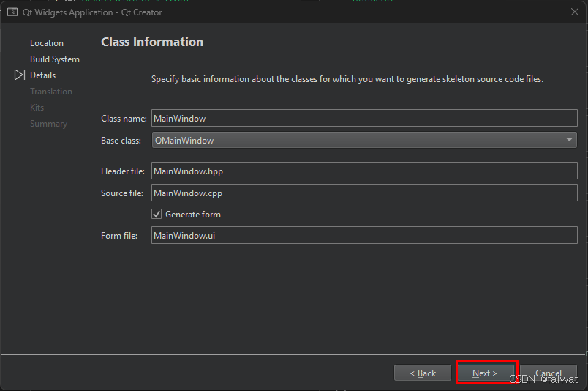This screenshot has height=391, width=588.
Task: Edit the Form file field
Action: (x=364, y=235)
